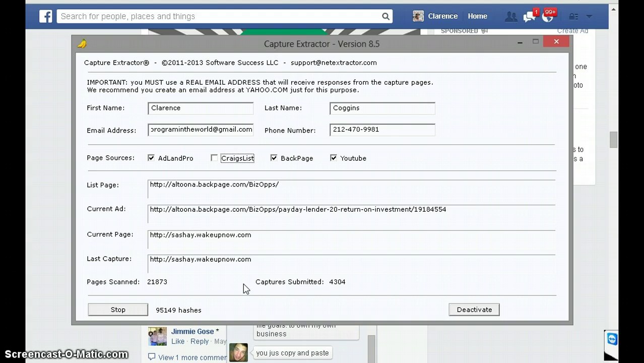Open Facebook messages icon
The image size is (644, 363).
coord(529,17)
